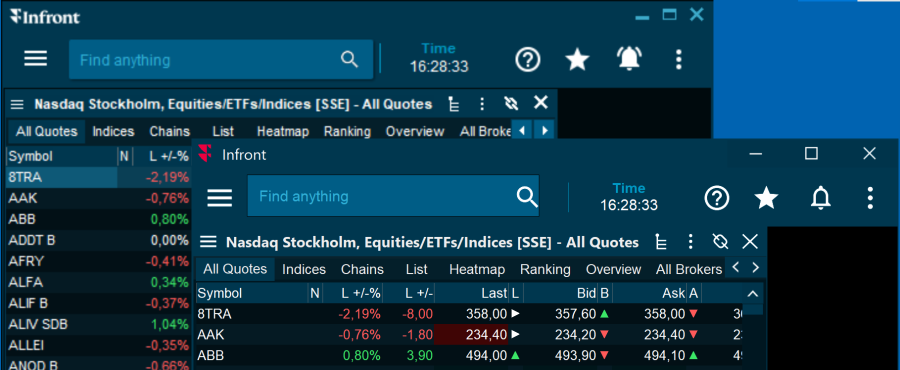Click tab right arrow in back panel
The height and width of the screenshot is (370, 900).
tap(544, 131)
